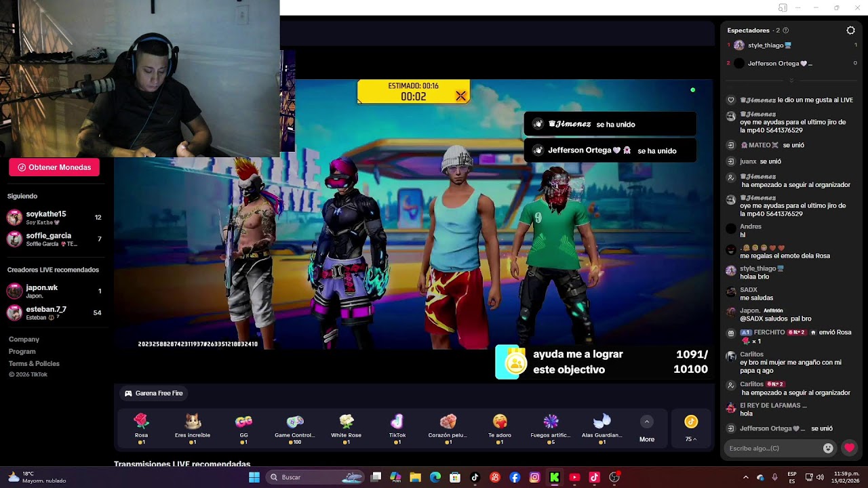Open Windows Start menu
This screenshot has height=488, width=868.
click(x=254, y=477)
